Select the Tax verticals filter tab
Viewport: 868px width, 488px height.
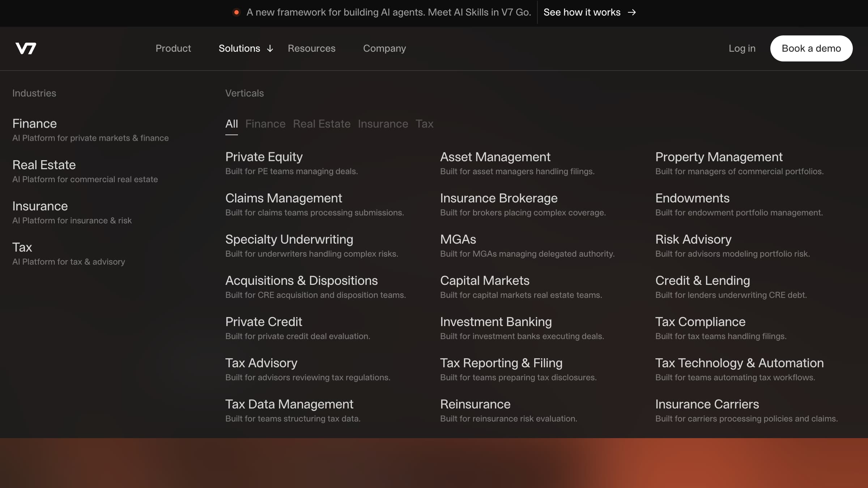(x=424, y=124)
